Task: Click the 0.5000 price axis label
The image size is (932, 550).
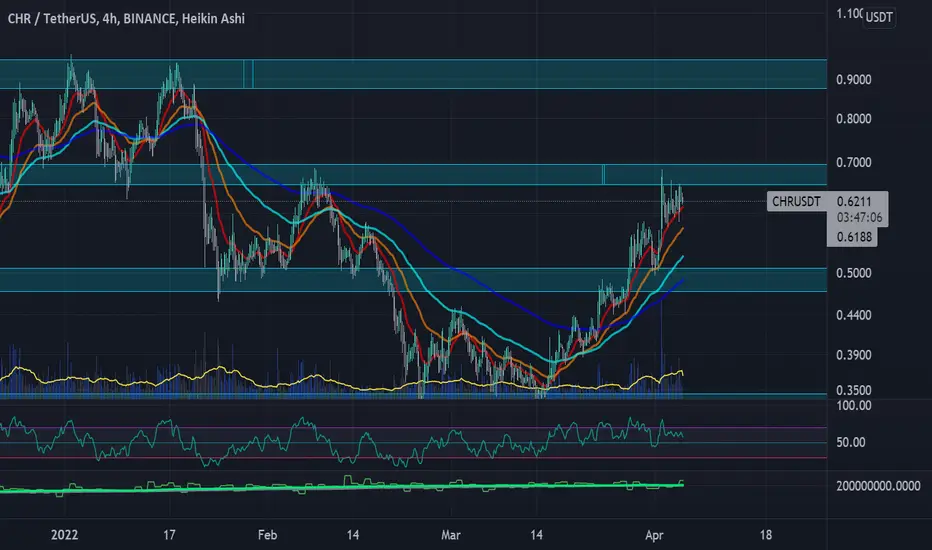Action: [x=854, y=273]
